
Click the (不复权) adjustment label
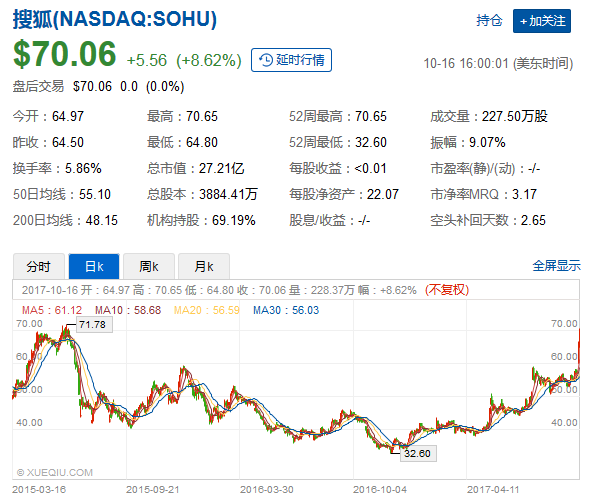pos(447,290)
